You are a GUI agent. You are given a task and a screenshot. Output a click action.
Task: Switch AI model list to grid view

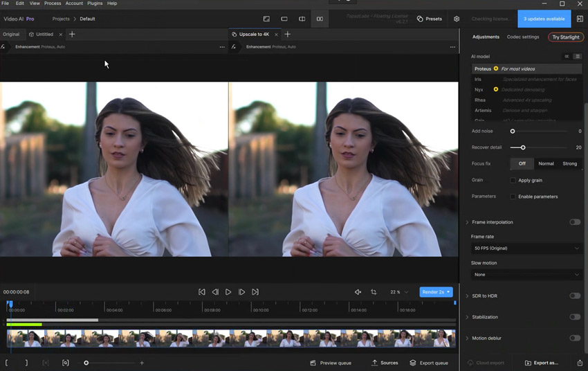567,56
